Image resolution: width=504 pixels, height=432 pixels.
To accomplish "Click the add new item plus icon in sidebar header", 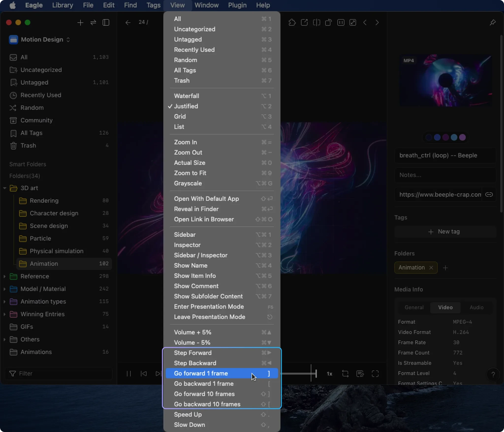I will pos(80,23).
